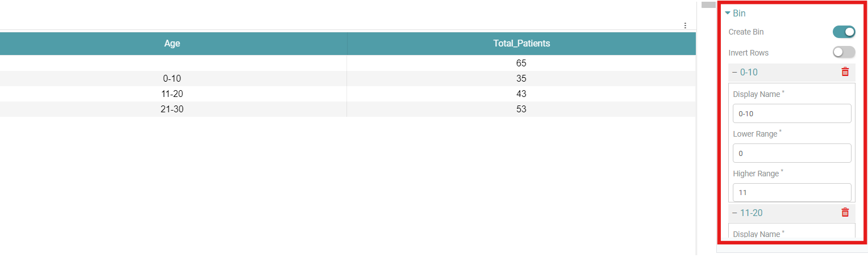Sort by the Age column header
The image size is (868, 258).
pos(172,43)
